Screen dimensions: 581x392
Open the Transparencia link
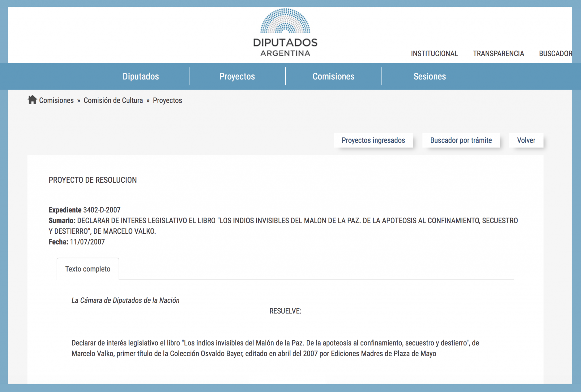click(x=498, y=54)
